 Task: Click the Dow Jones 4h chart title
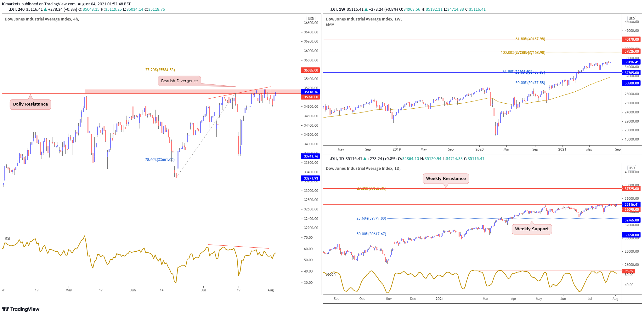pyautogui.click(x=42, y=19)
